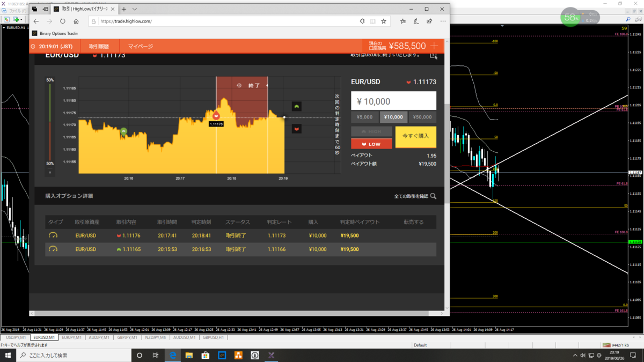Open the Add notes pen tool
The height and width of the screenshot is (362, 644).
point(416,21)
